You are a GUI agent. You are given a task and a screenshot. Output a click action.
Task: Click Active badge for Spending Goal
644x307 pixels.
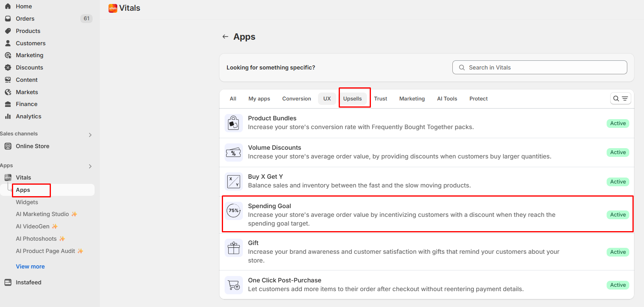(x=618, y=214)
